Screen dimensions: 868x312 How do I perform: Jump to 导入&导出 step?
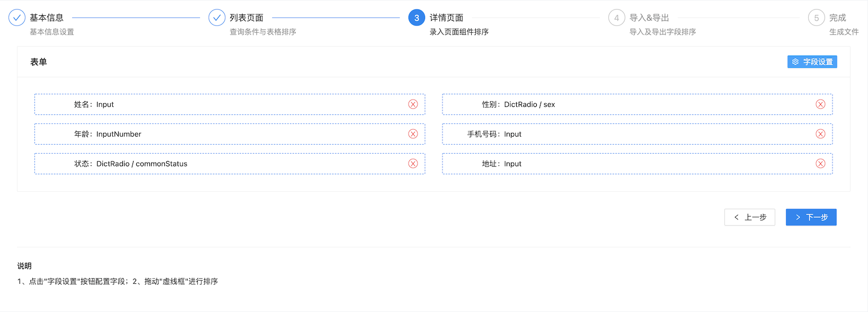pyautogui.click(x=649, y=17)
